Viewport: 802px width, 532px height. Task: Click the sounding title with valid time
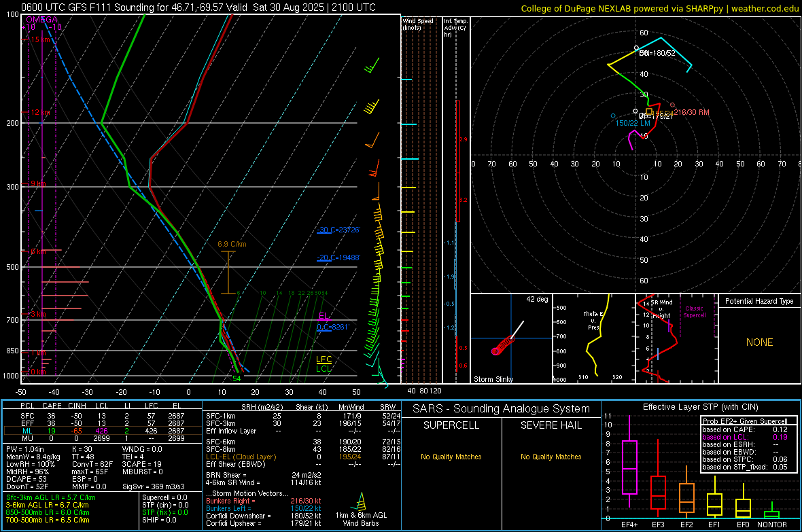coord(198,7)
